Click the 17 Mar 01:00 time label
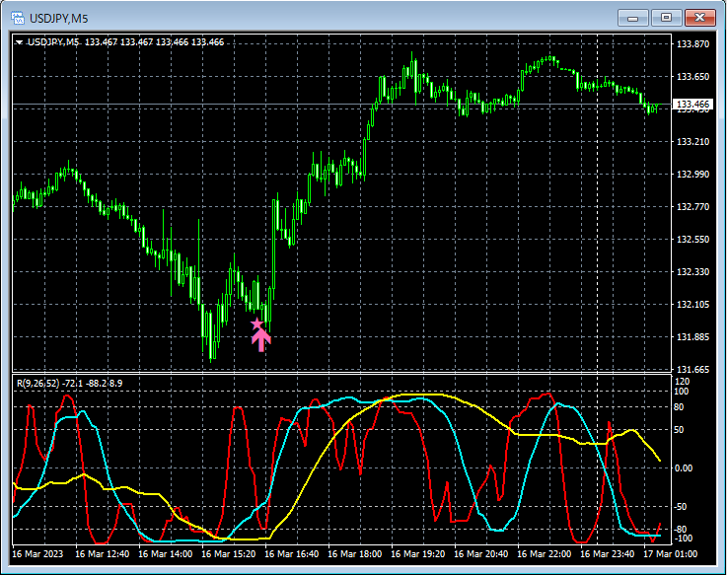The image size is (728, 575). [671, 554]
